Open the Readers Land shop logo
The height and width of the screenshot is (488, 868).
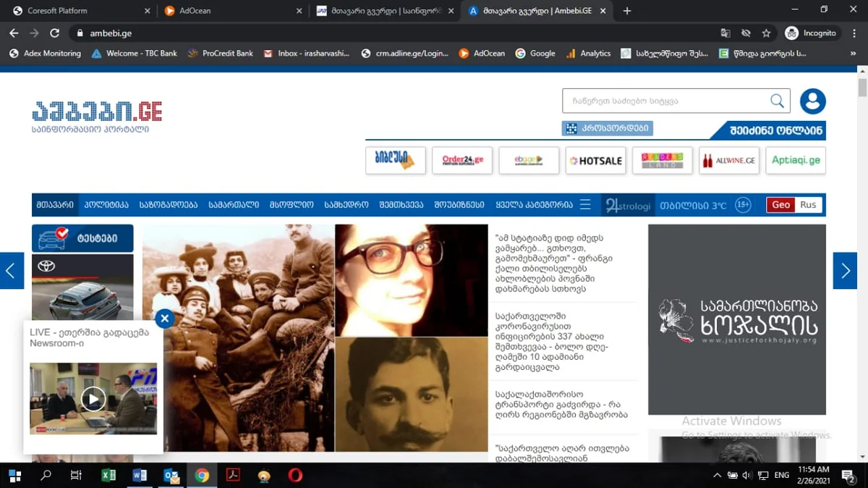pyautogui.click(x=662, y=160)
